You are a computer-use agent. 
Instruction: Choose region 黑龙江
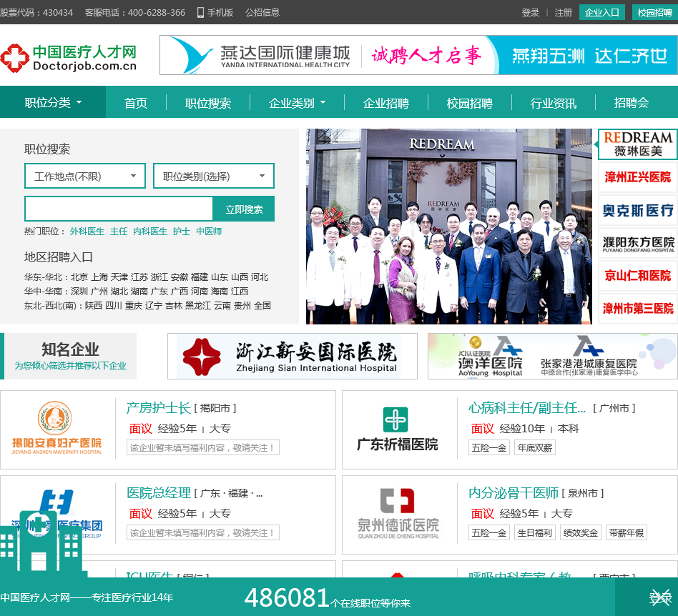coord(198,305)
